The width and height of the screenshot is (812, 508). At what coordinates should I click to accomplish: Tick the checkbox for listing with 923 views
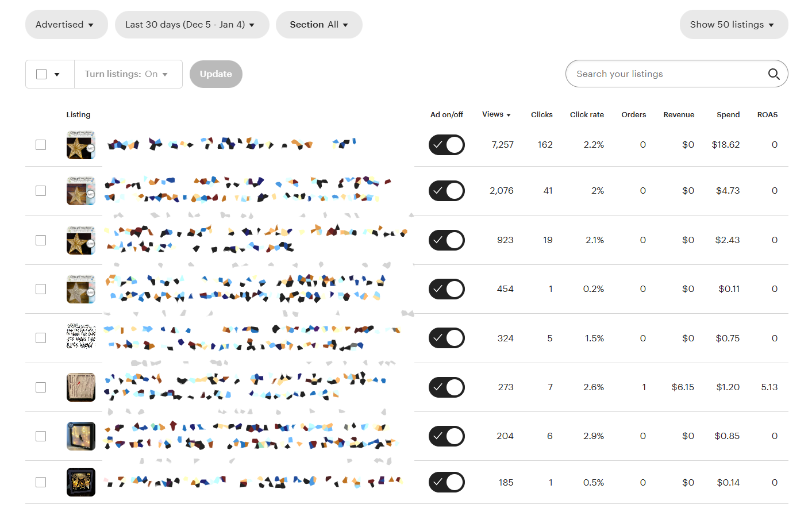pyautogui.click(x=41, y=240)
